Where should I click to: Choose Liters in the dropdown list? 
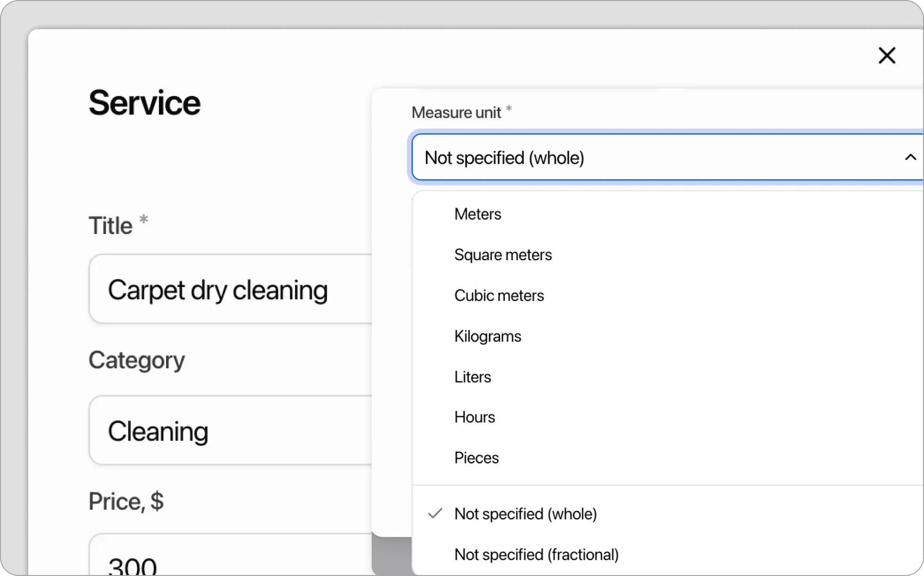(x=472, y=377)
